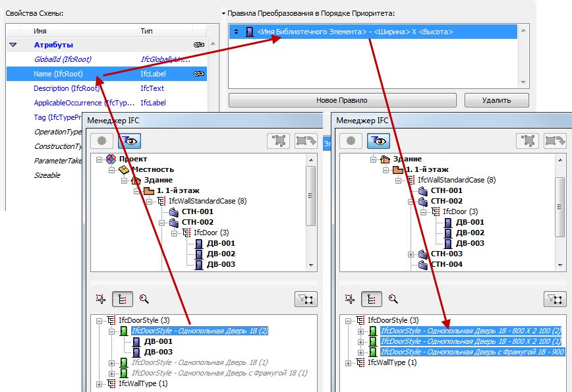Click green circle button in left Менеджер IFC
Viewport: 572px width, 392px height.
[x=101, y=141]
